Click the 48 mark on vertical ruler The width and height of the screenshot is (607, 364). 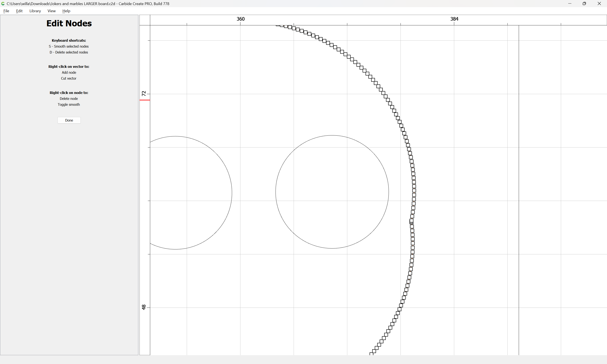[x=144, y=307]
